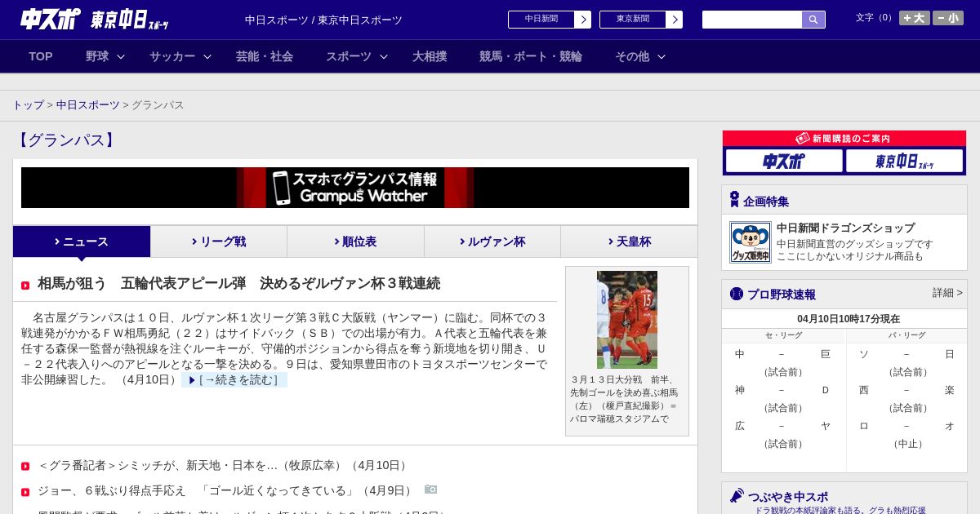Click トップ breadcrumb link
Viewport: 980px width, 514px height.
pos(29,105)
